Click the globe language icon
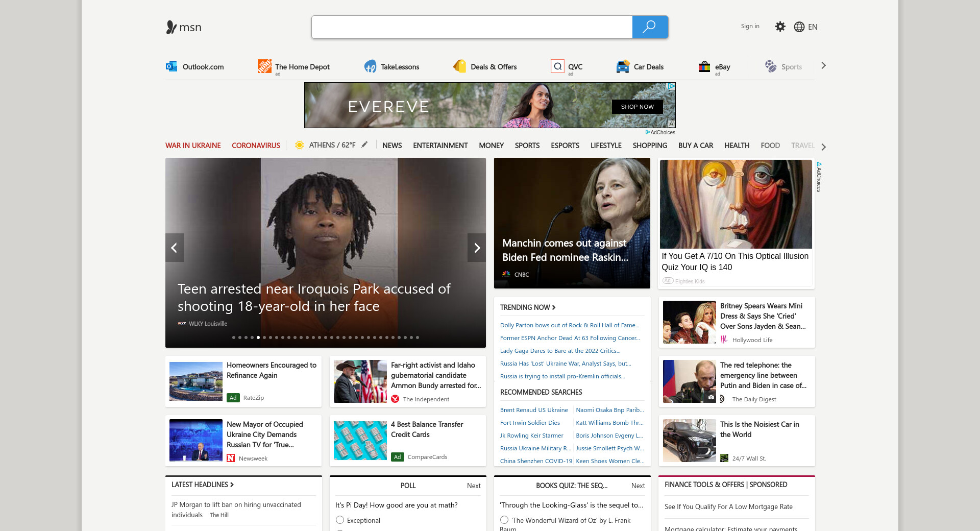Viewport: 980px width, 531px height. pos(799,27)
